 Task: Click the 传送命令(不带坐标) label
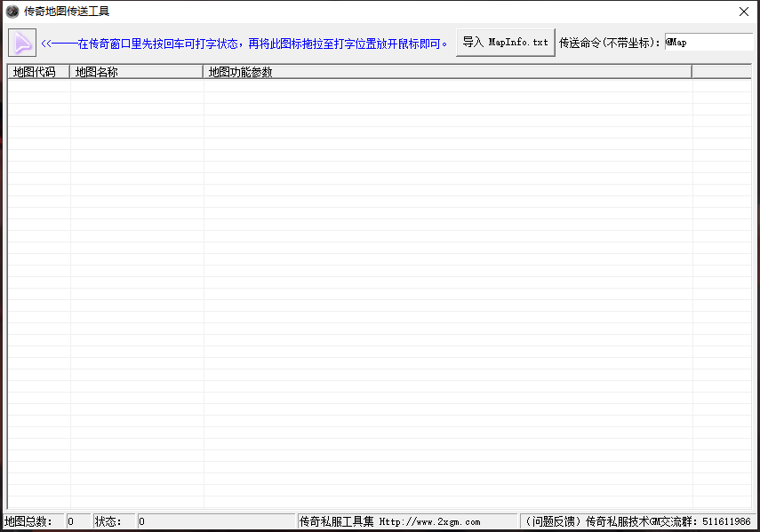(x=611, y=44)
